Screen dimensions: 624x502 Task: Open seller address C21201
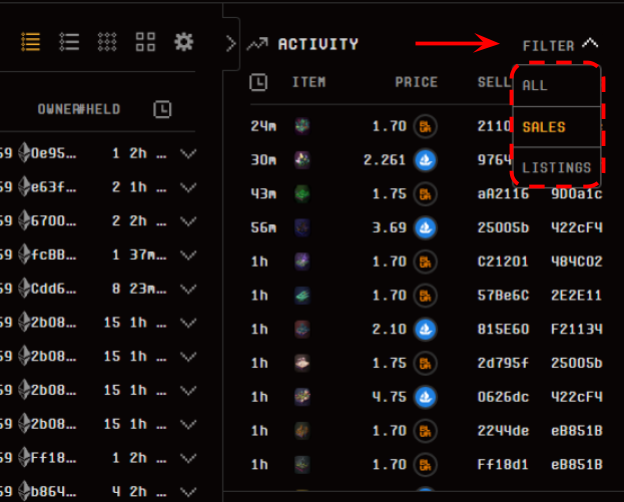(503, 262)
